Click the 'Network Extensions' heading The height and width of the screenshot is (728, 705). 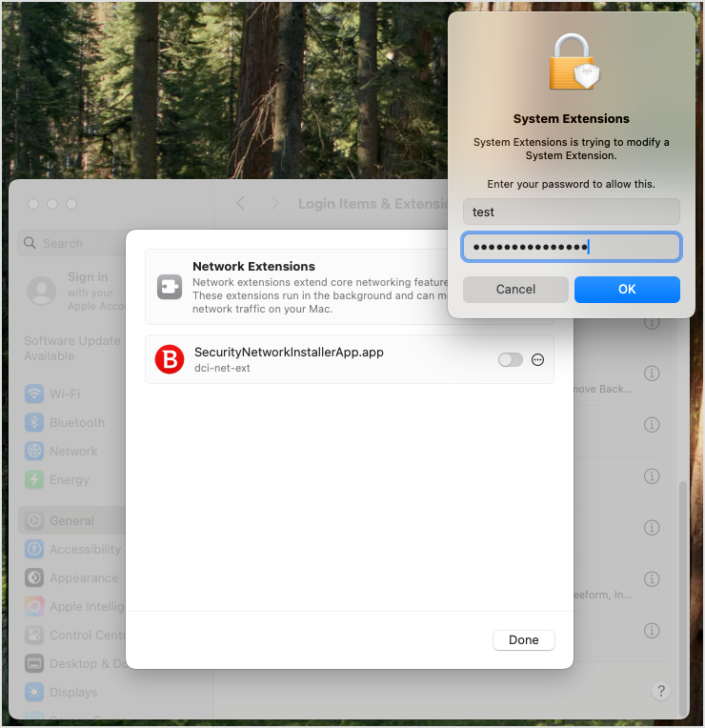pos(253,267)
